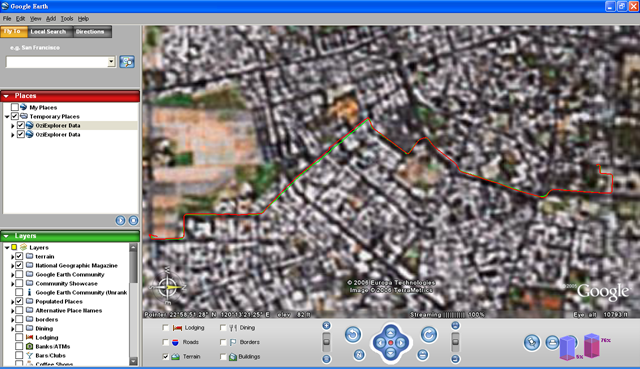Reset north with the N compass button

tap(359, 355)
